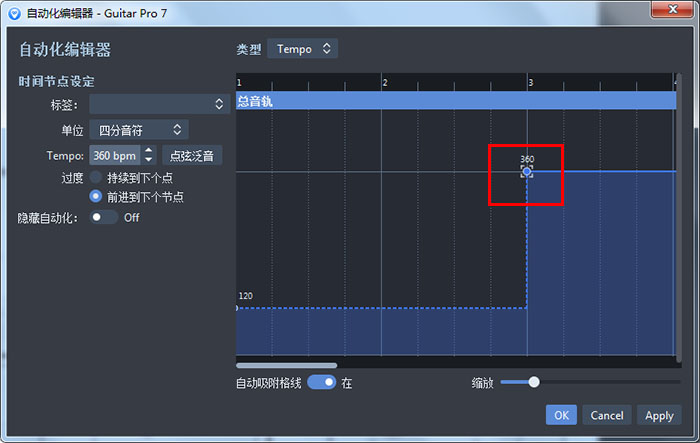The height and width of the screenshot is (443, 700).
Task: Select the 360 tempo node point
Action: pos(527,172)
